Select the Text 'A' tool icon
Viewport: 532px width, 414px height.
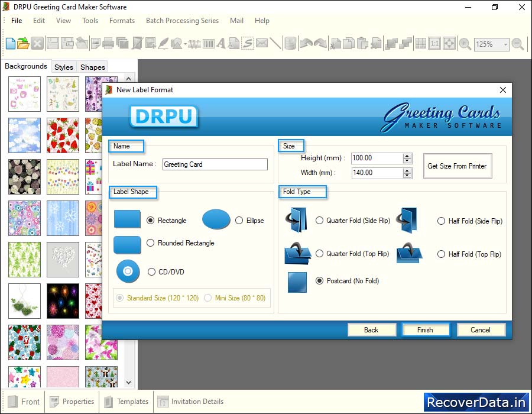(221, 44)
